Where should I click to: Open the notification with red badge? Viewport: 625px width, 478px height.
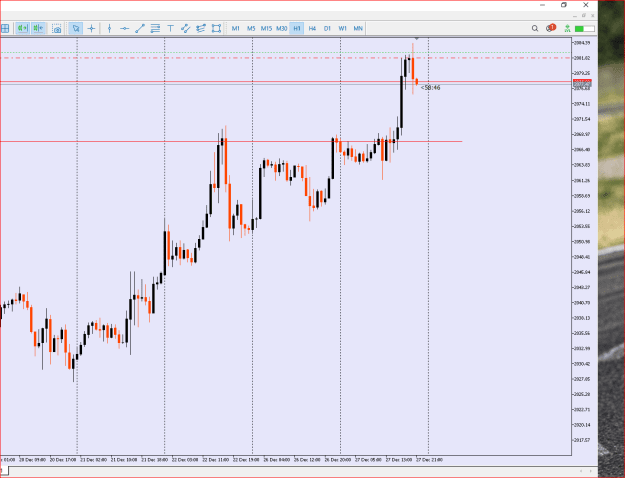pyautogui.click(x=551, y=28)
